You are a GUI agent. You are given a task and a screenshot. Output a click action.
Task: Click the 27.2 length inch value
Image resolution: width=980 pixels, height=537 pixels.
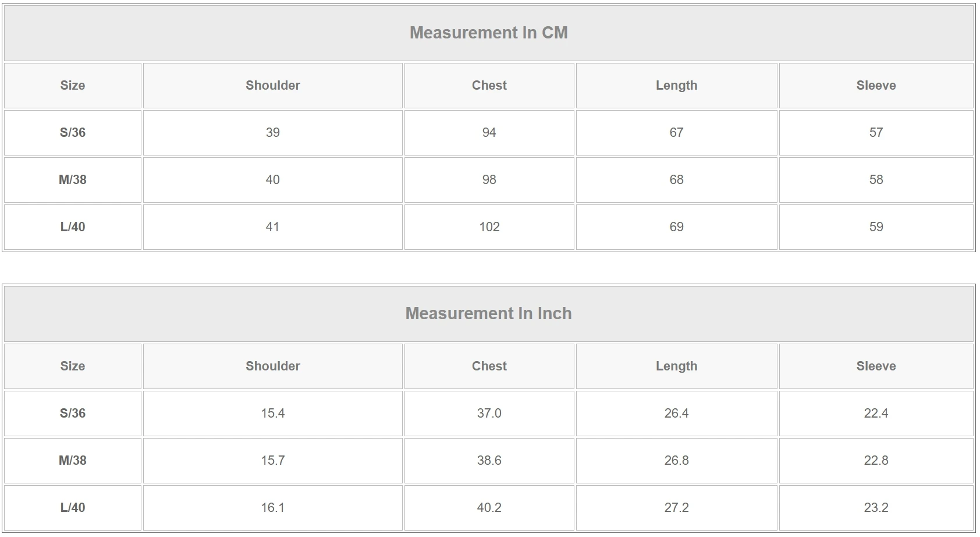[676, 508]
